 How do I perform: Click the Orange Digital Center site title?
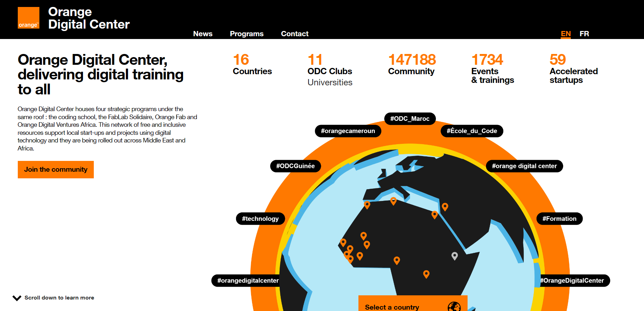click(89, 18)
